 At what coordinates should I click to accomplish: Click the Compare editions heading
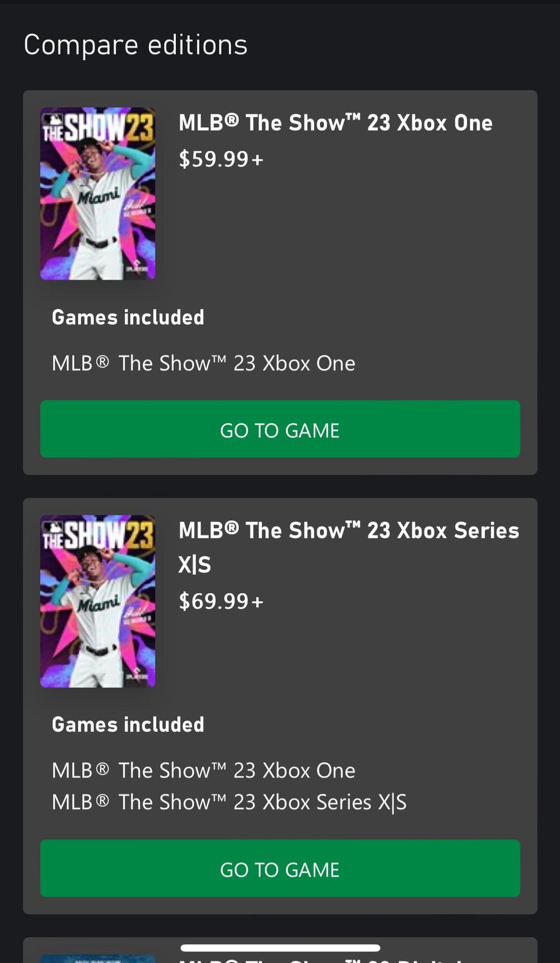pos(136,45)
